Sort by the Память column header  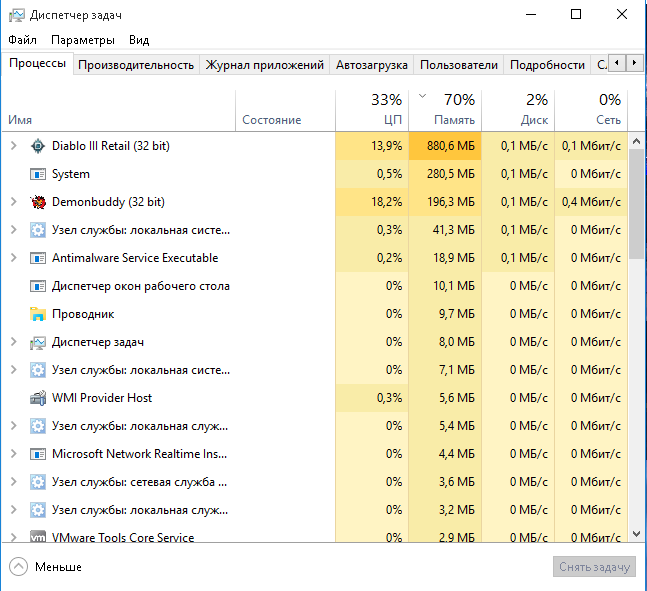445,111
